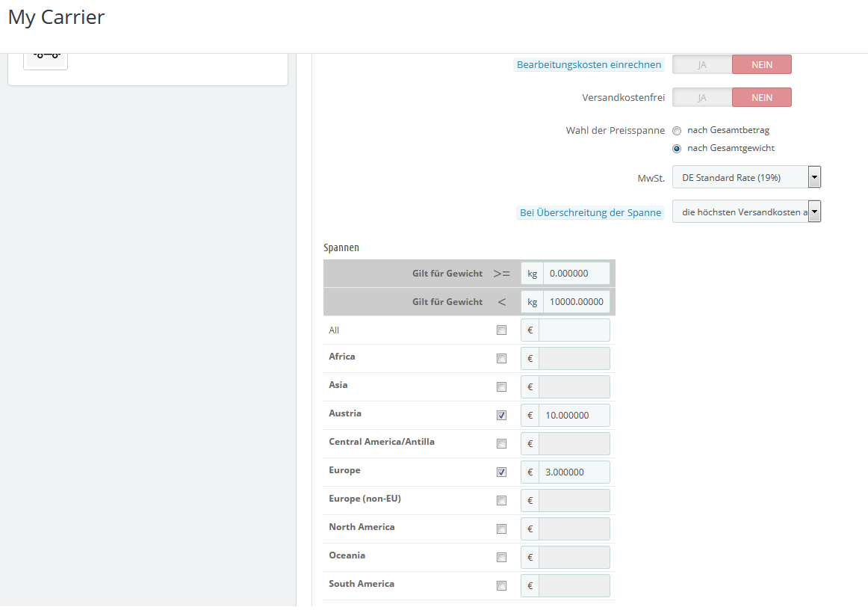Enable the North America zone checkbox
868x616 pixels.
click(501, 529)
